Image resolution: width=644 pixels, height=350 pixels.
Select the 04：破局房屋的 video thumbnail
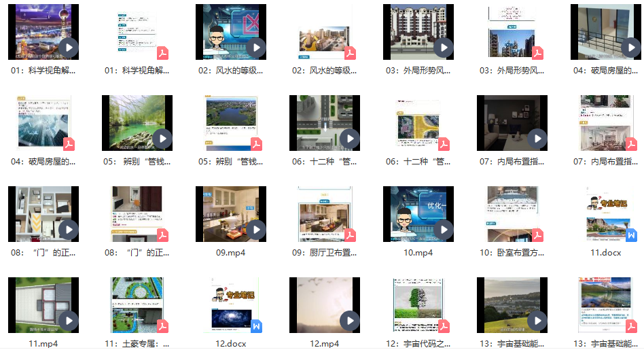pos(605,32)
